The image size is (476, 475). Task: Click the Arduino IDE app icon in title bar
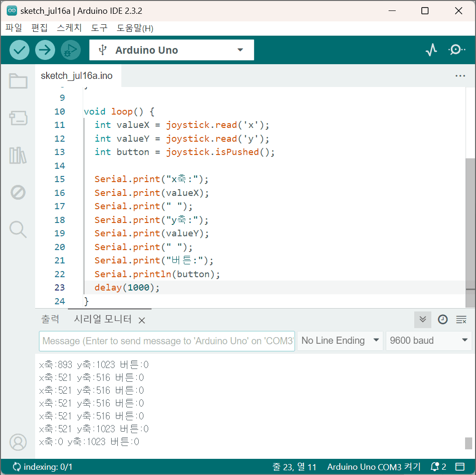pos(12,10)
